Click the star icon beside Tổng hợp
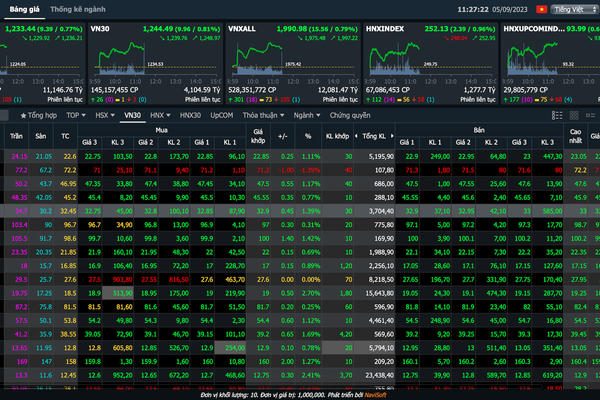This screenshot has height=400, width=600. (24, 116)
